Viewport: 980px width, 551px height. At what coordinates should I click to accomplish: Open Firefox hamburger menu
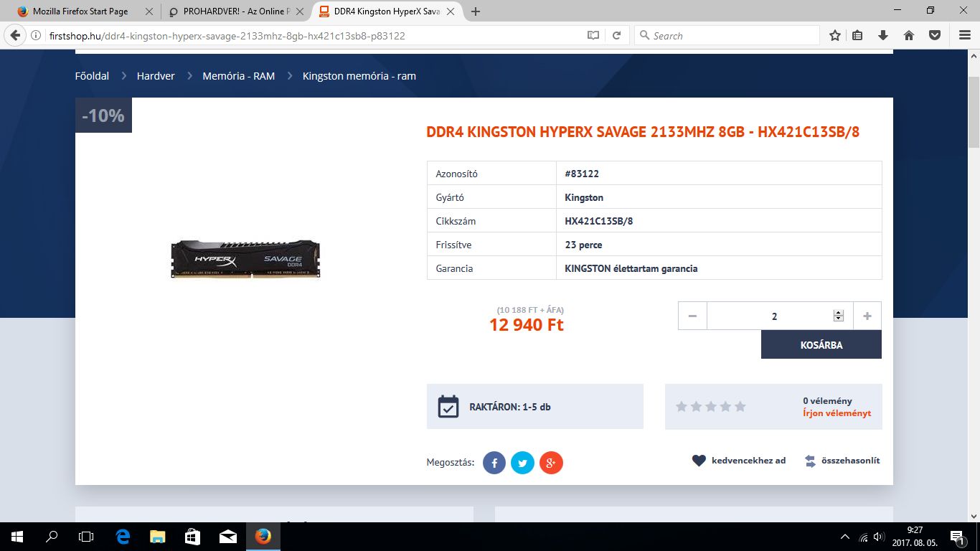(x=965, y=35)
